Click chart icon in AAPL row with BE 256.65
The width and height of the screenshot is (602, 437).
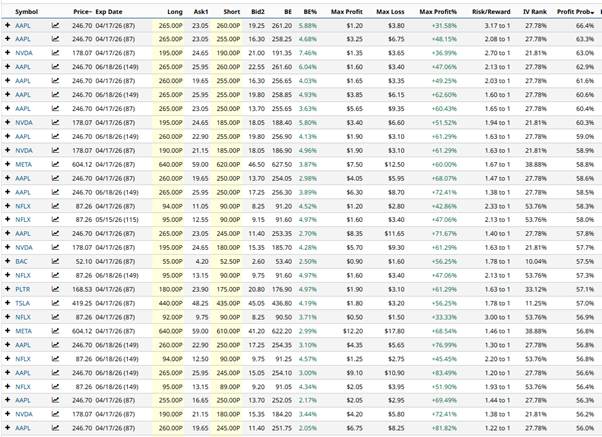tap(55, 81)
